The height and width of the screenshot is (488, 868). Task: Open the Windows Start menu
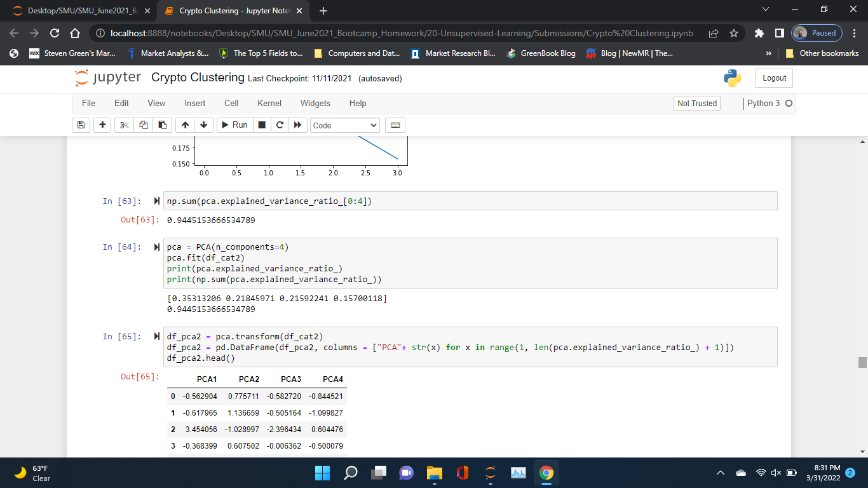click(323, 473)
